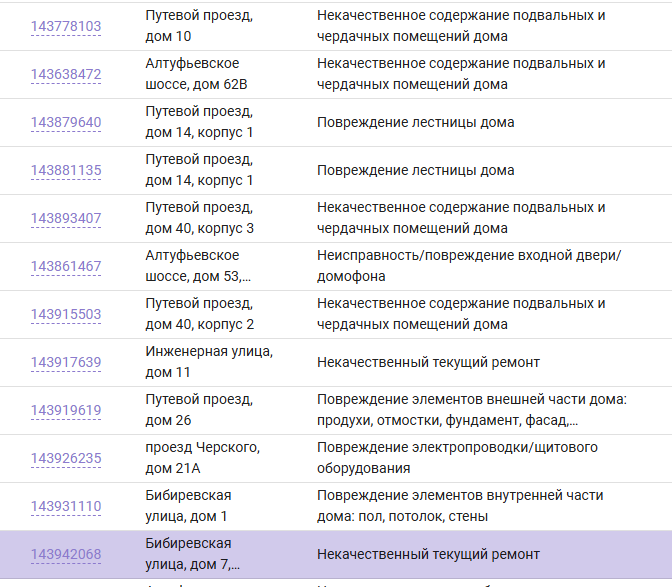
Task: Click the Неисправность/повреждение входной двери/домофона description
Action: click(469, 267)
